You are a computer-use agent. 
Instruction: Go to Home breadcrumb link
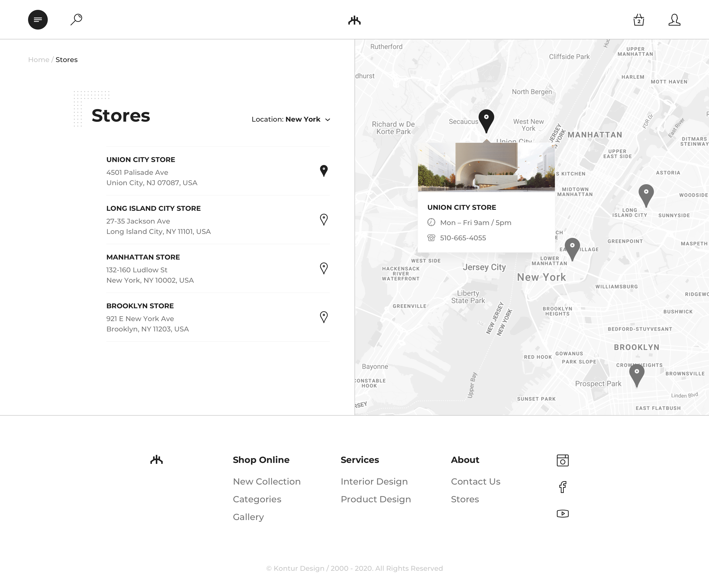click(38, 60)
